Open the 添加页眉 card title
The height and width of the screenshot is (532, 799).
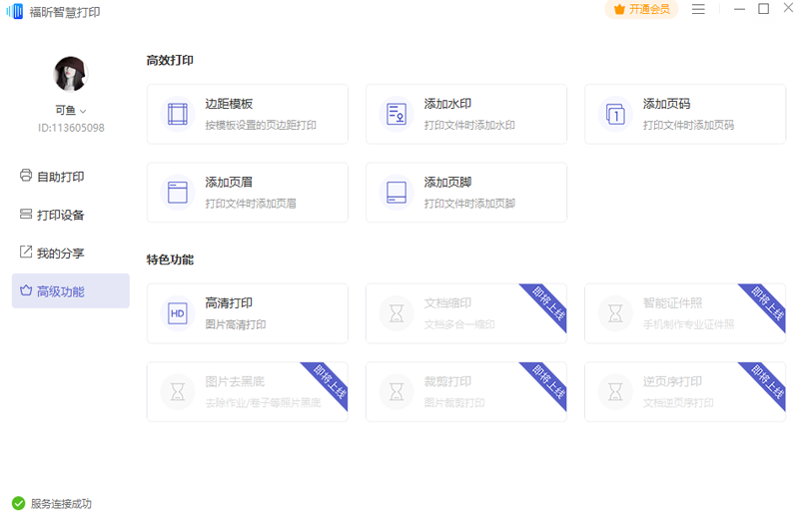coord(229,183)
